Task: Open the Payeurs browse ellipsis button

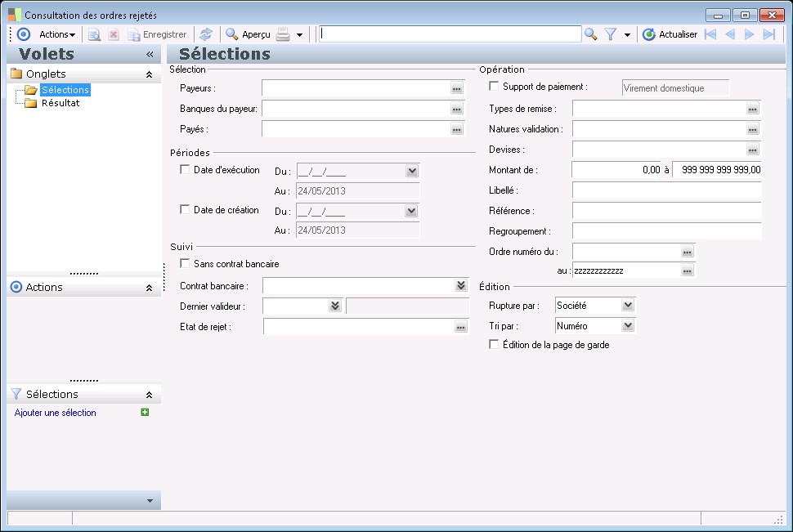Action: point(456,88)
